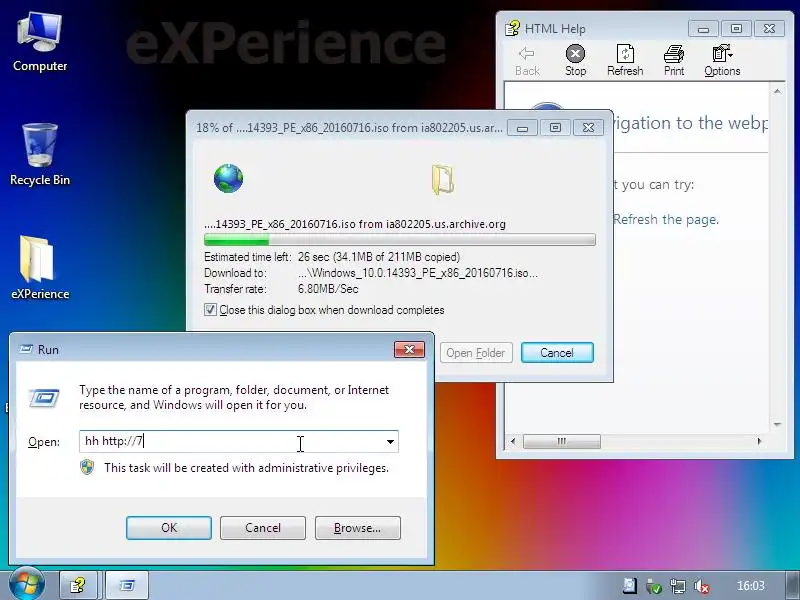Click the globe icon in download dialog
Viewport: 800px width, 600px height.
coord(228,179)
